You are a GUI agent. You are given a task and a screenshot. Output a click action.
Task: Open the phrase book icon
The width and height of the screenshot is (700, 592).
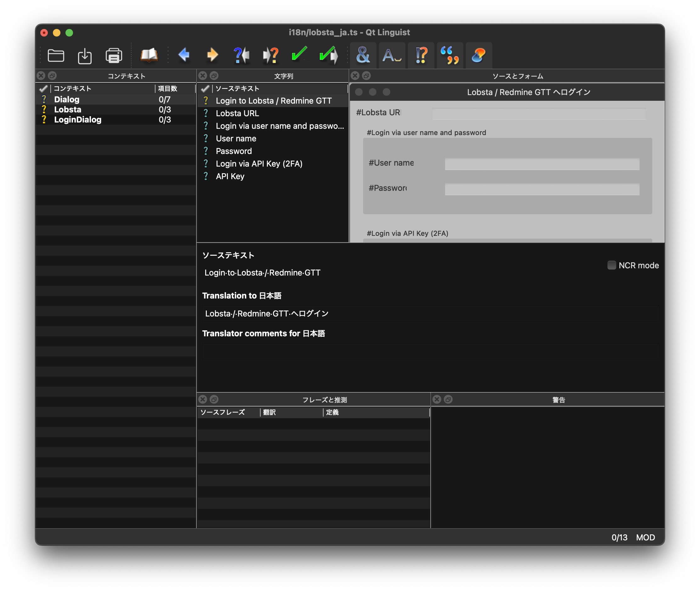pos(149,55)
